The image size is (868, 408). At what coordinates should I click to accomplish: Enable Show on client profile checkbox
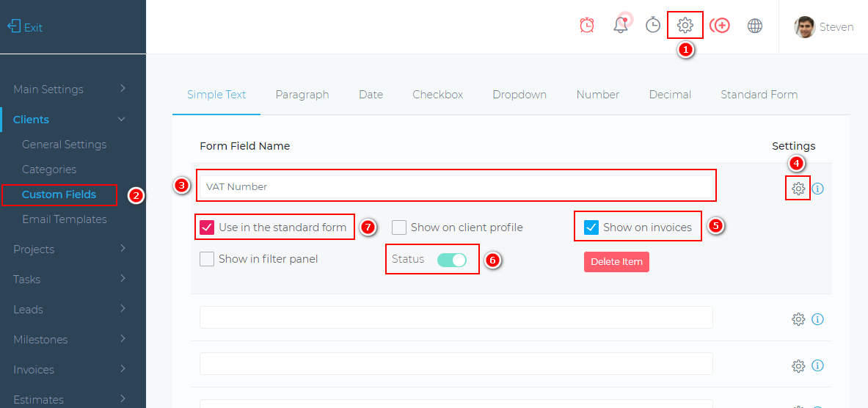point(399,227)
